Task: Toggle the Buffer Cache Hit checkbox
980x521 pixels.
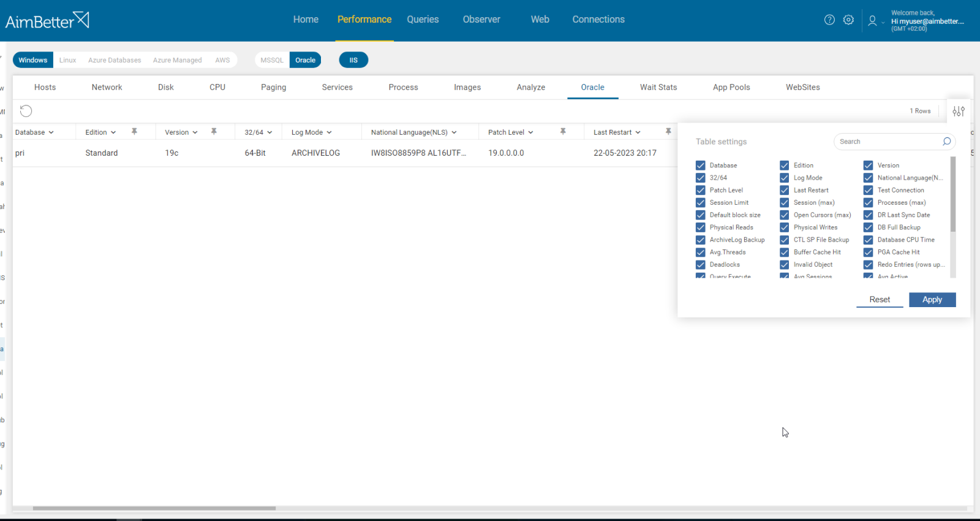Action: [x=784, y=252]
